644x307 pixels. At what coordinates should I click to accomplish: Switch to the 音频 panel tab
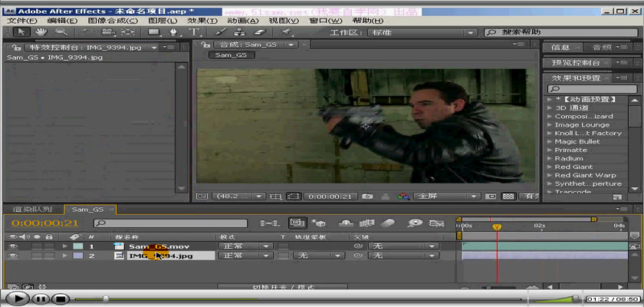coord(603,48)
